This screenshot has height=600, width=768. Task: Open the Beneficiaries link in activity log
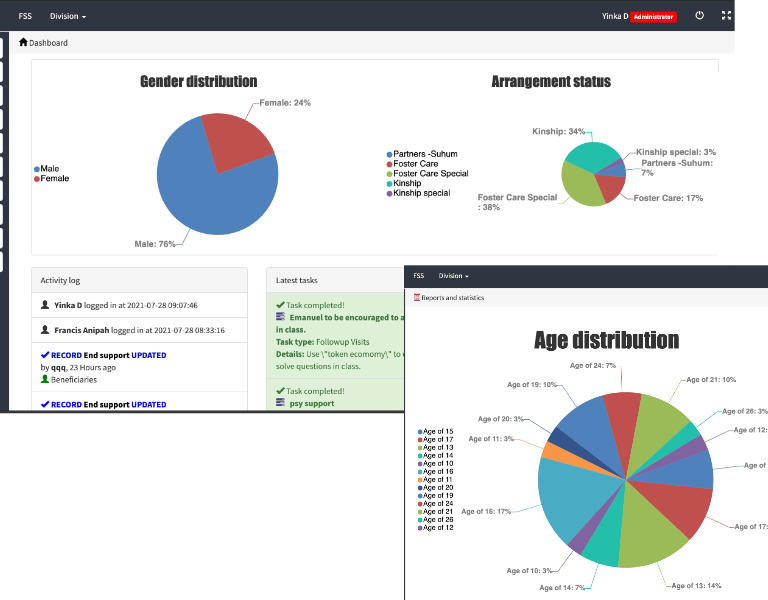coord(74,380)
